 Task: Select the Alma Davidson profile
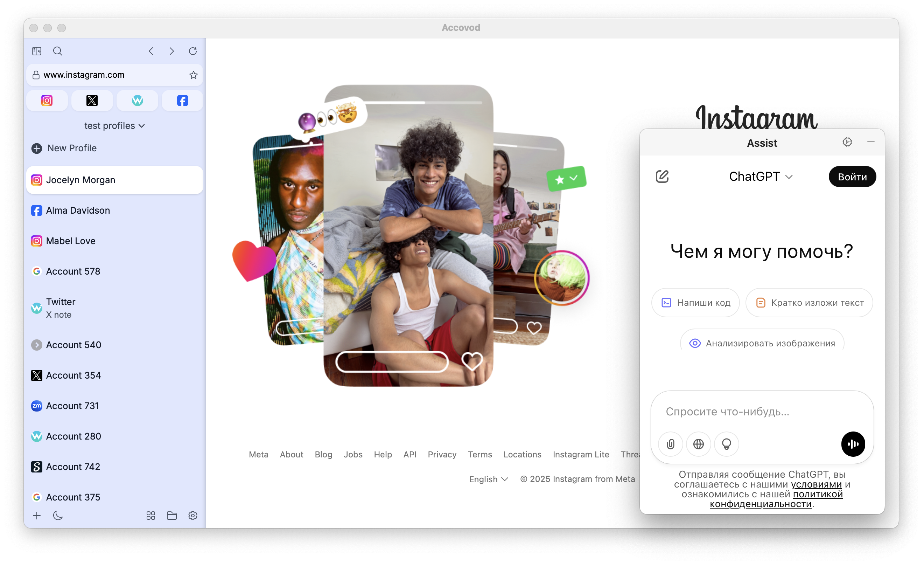(115, 210)
